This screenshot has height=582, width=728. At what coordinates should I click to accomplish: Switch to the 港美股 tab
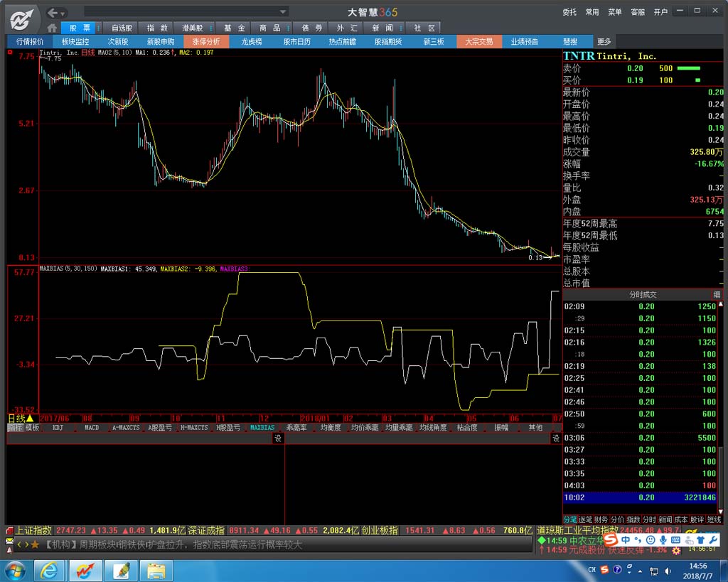[192, 28]
